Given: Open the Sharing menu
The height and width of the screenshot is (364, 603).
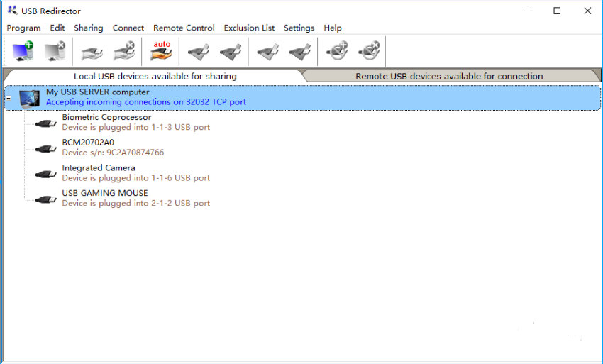Looking at the screenshot, I should click(x=88, y=28).
